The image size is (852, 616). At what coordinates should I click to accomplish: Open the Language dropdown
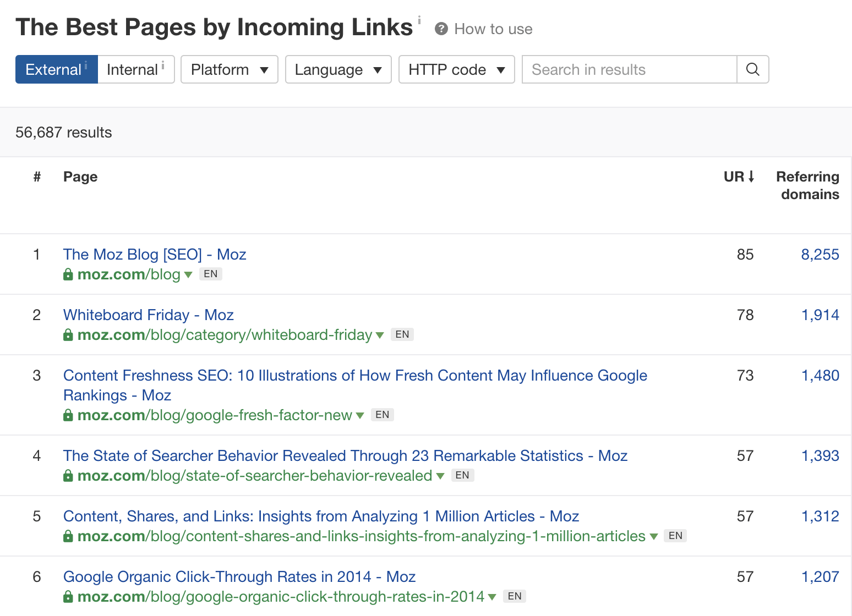tap(338, 69)
